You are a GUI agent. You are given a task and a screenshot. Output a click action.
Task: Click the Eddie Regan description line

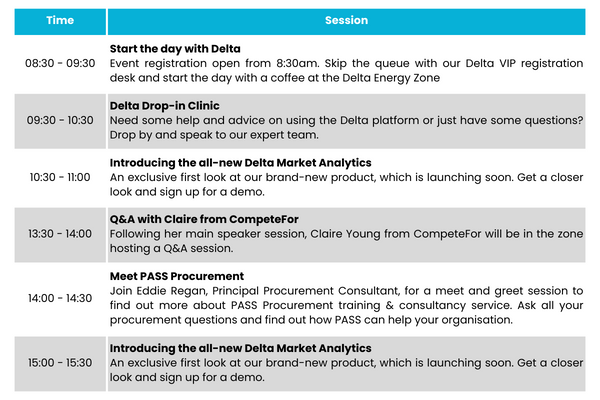click(x=346, y=291)
